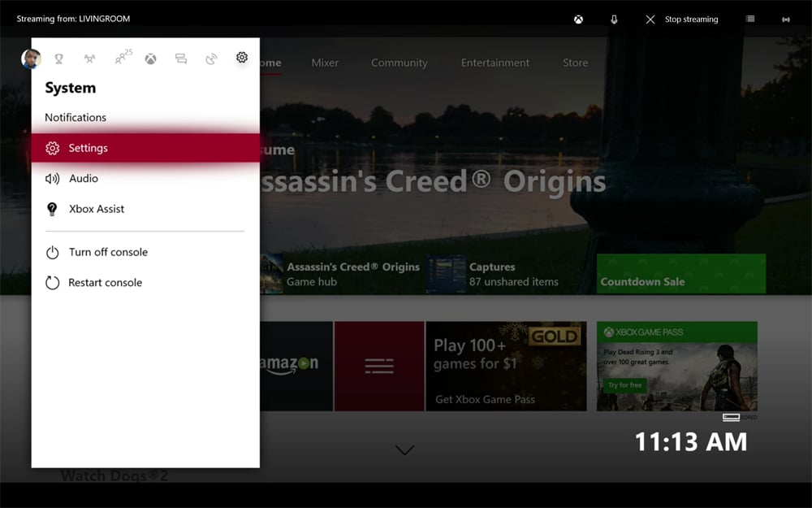The width and height of the screenshot is (812, 508).
Task: Expand the home screen with the down chevron
Action: pyautogui.click(x=404, y=449)
